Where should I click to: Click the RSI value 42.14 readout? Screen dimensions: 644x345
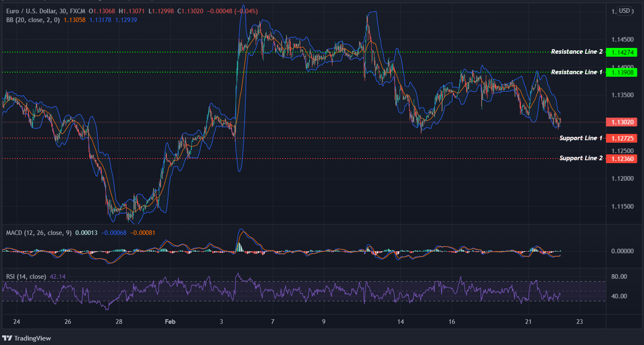(x=58, y=277)
